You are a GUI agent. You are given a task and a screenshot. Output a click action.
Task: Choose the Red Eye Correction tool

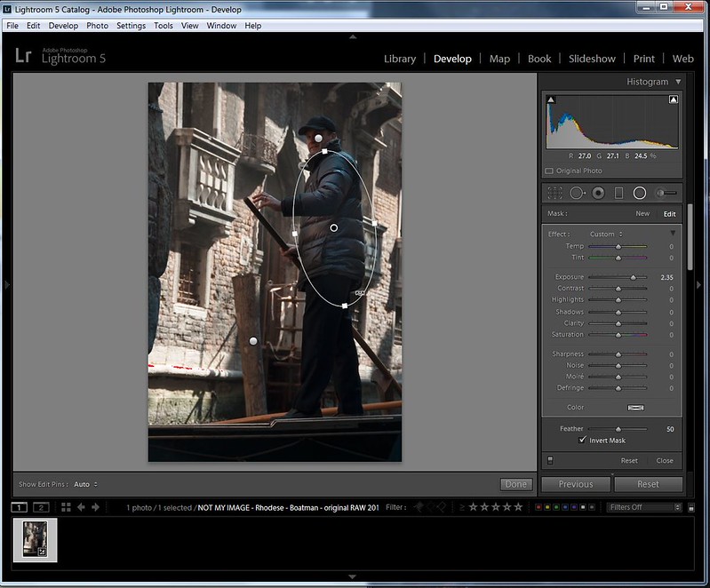coord(598,193)
